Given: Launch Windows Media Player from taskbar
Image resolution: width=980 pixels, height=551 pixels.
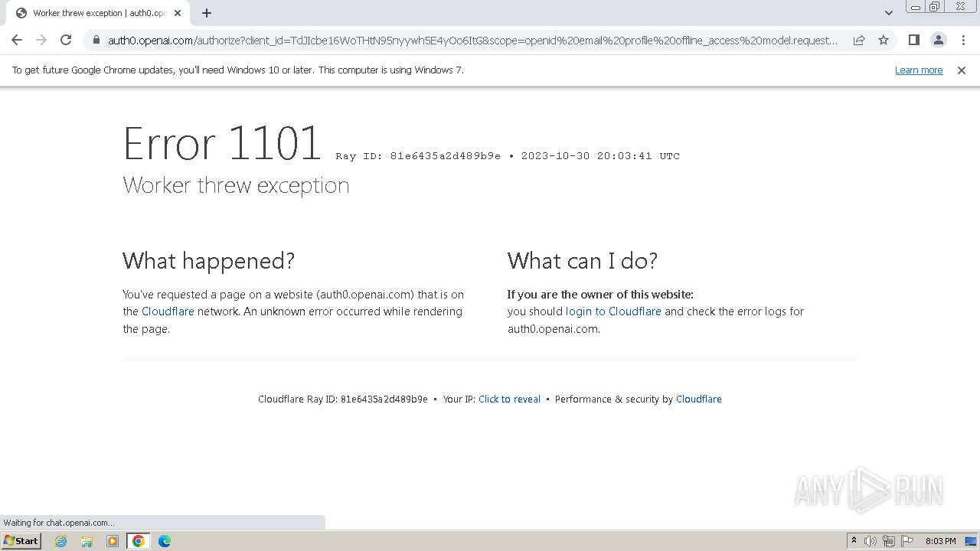Looking at the screenshot, I should pos(113,541).
